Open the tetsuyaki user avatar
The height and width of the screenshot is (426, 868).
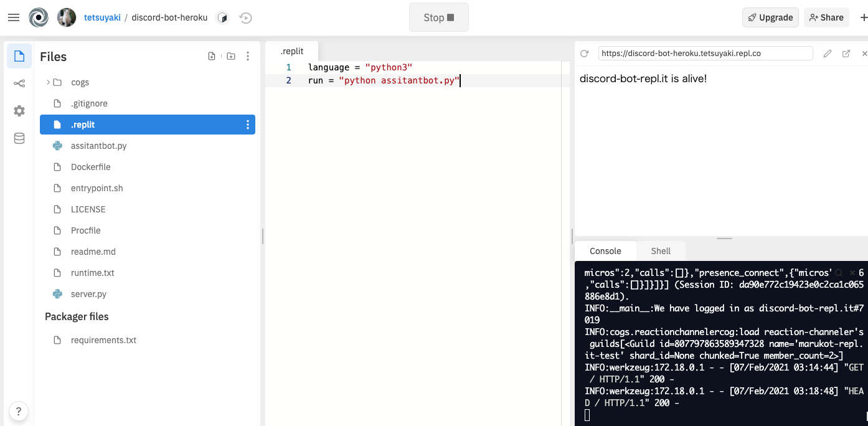point(67,17)
